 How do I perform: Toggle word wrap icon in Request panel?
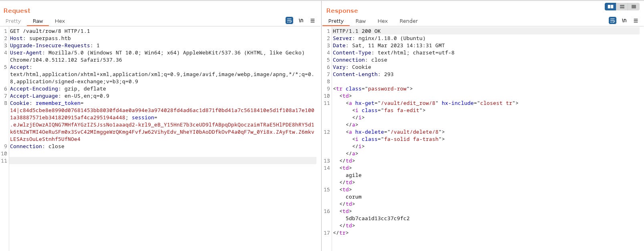coord(289,20)
